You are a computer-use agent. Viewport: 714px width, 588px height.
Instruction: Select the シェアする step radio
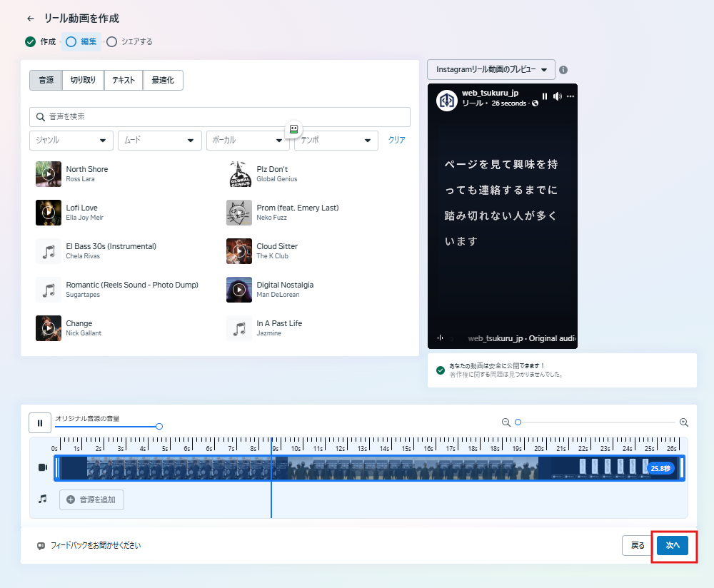[x=112, y=41]
